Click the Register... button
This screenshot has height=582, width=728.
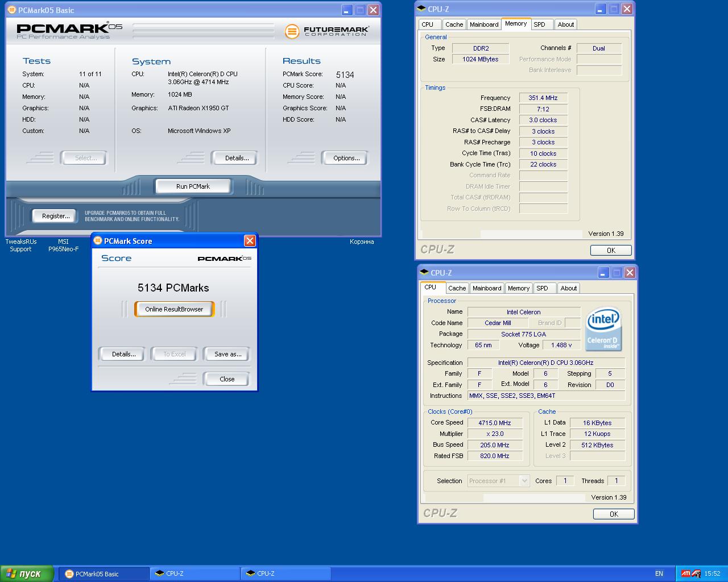pos(56,216)
